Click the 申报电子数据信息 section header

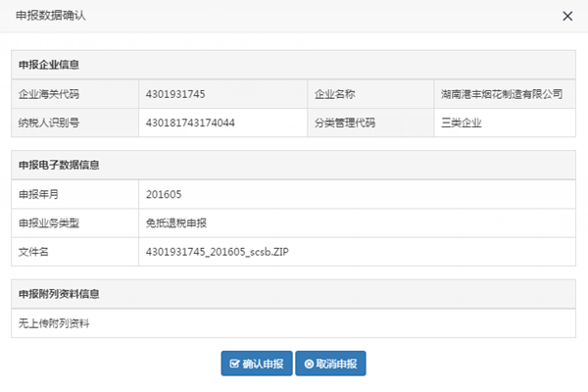(x=59, y=165)
